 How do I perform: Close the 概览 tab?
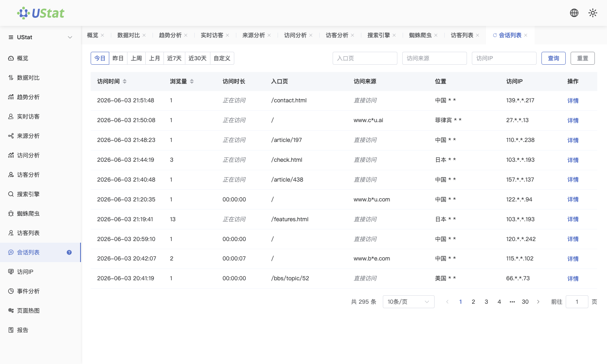point(102,35)
